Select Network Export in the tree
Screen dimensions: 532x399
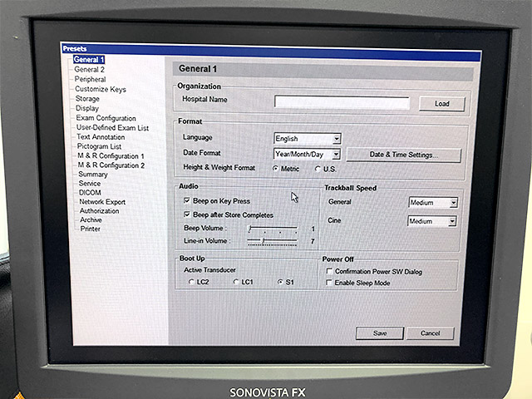(102, 202)
